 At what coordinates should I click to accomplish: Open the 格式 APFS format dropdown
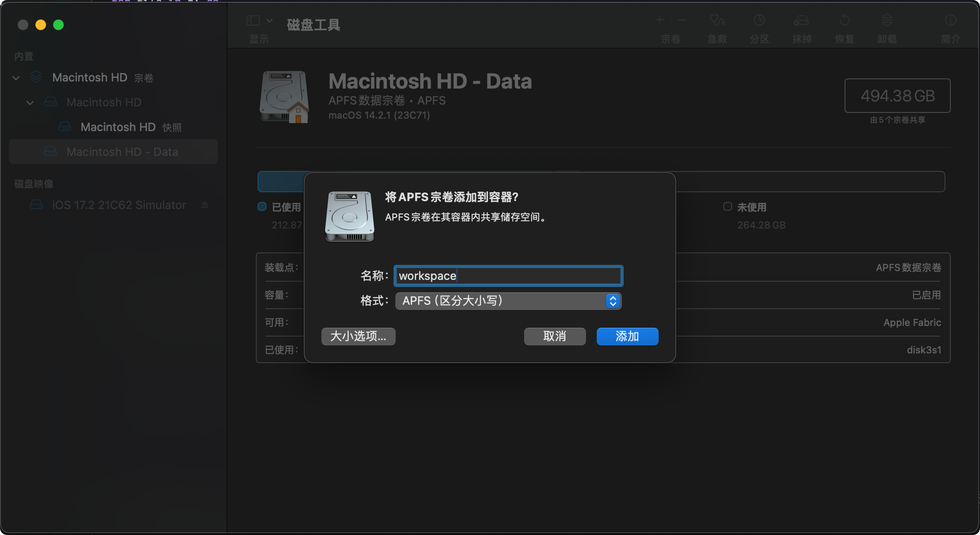[508, 301]
